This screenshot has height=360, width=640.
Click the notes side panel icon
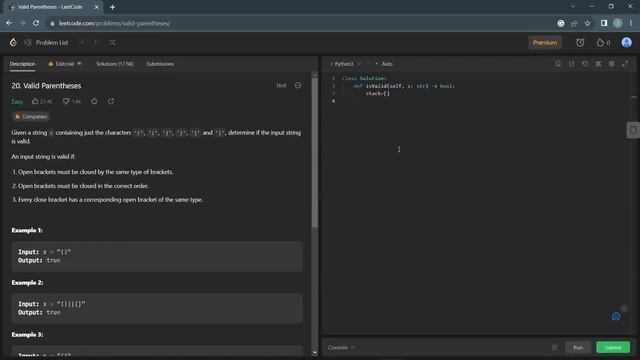[633, 130]
